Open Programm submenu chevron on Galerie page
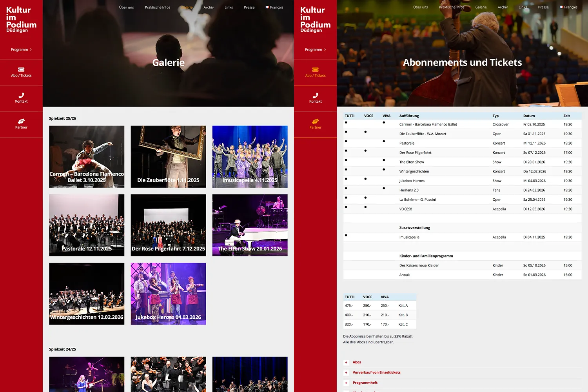 [x=31, y=50]
